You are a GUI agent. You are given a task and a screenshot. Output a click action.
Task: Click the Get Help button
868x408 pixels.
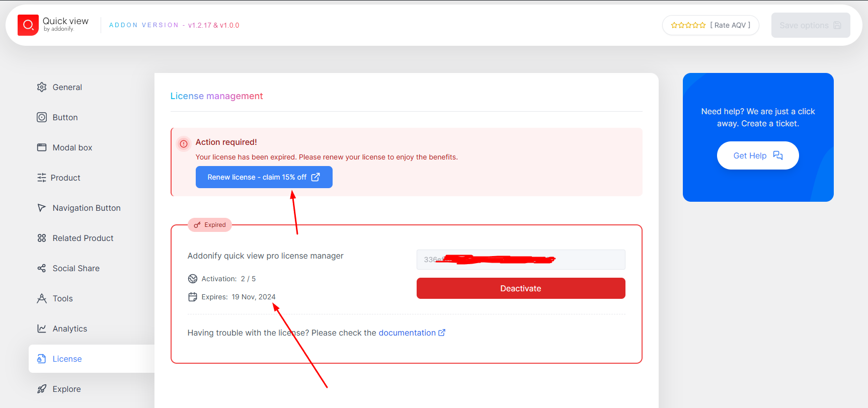click(757, 155)
